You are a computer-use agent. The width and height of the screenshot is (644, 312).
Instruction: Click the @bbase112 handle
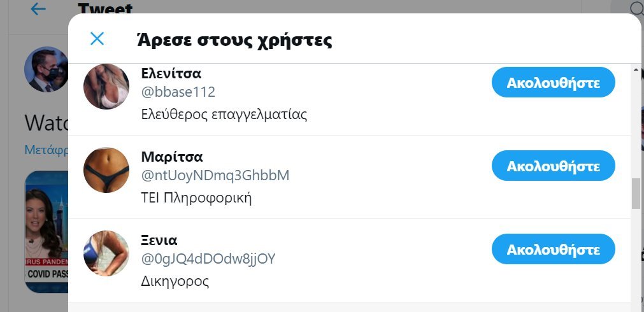[x=178, y=92]
